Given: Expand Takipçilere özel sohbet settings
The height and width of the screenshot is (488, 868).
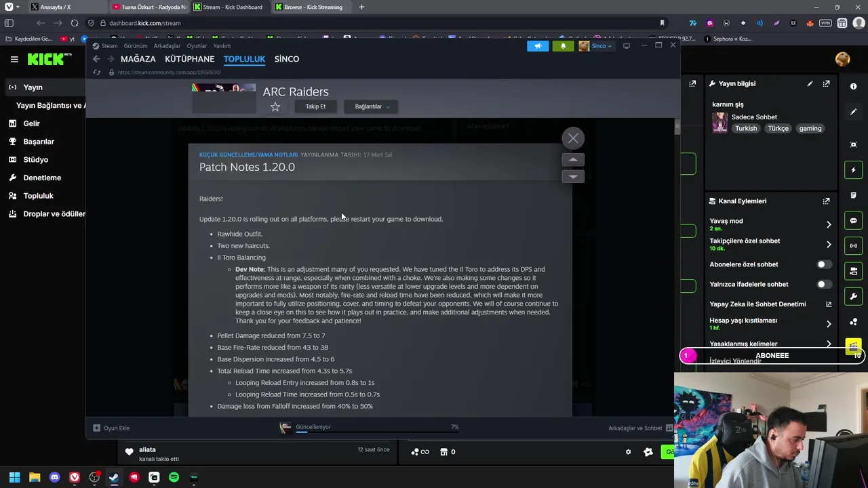Looking at the screenshot, I should point(828,245).
